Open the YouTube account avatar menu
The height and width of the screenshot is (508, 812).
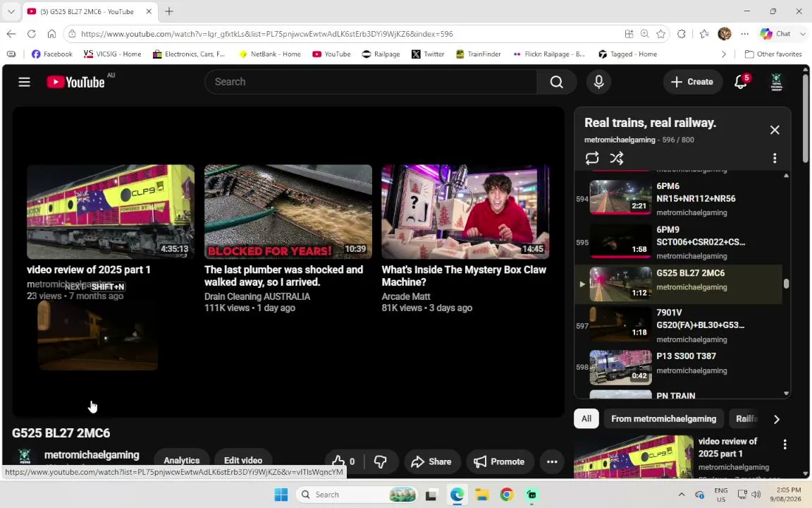[776, 82]
